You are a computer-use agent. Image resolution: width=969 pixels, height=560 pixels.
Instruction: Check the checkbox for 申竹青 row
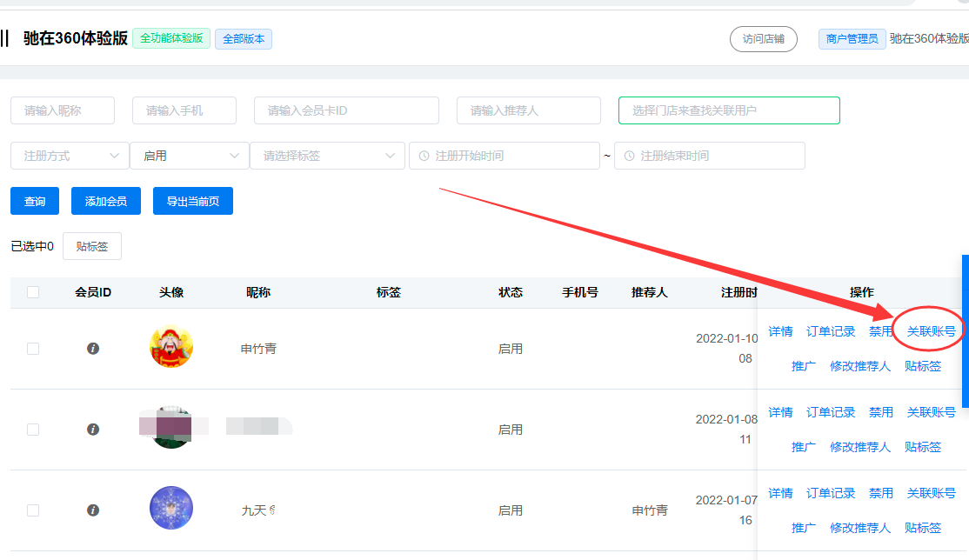coord(33,349)
